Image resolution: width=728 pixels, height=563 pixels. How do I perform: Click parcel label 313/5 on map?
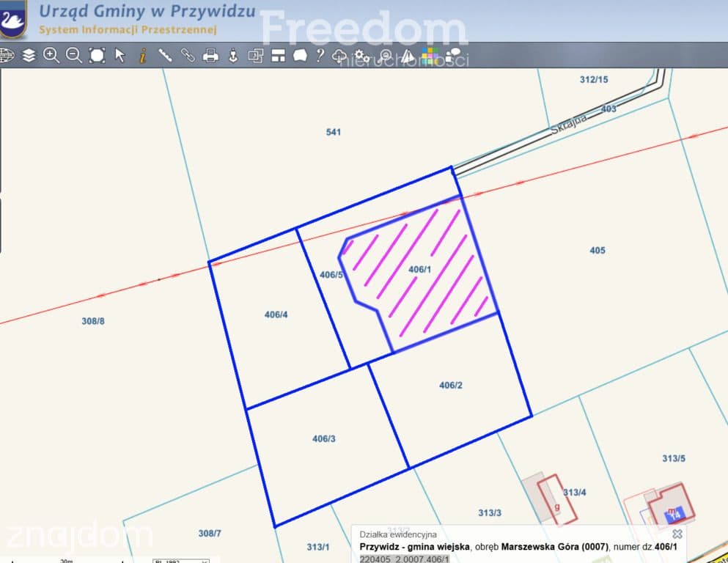tap(674, 459)
